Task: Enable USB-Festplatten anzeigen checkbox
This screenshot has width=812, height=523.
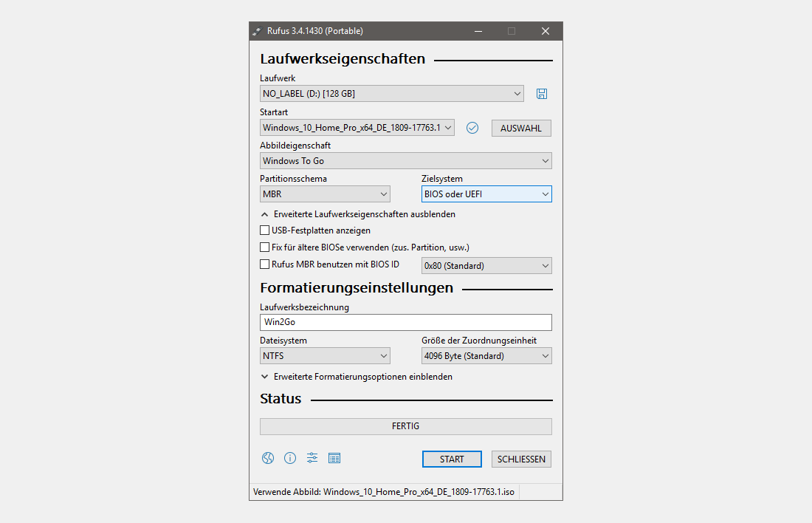Action: (x=264, y=230)
